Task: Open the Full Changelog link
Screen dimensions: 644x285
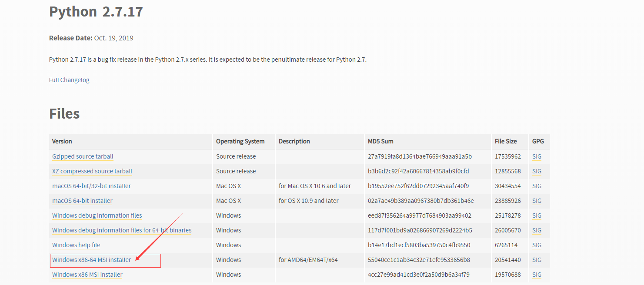Action: click(69, 80)
